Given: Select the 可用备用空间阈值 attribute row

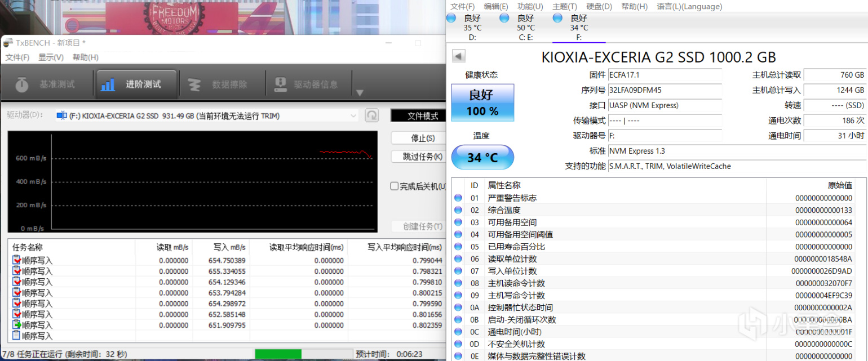Looking at the screenshot, I should click(x=654, y=235).
